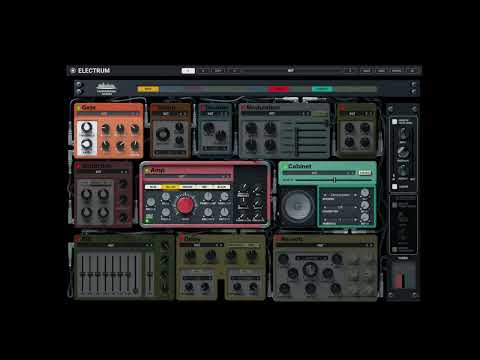This screenshot has width=480, height=360.
Task: Select the red Amp slot in signal chain strip
Action: point(278,89)
